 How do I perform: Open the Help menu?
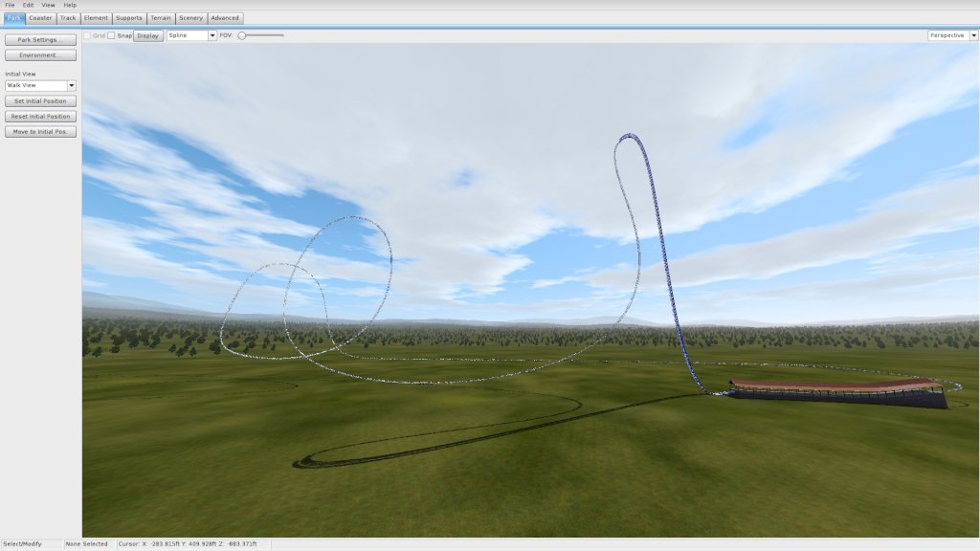click(70, 5)
